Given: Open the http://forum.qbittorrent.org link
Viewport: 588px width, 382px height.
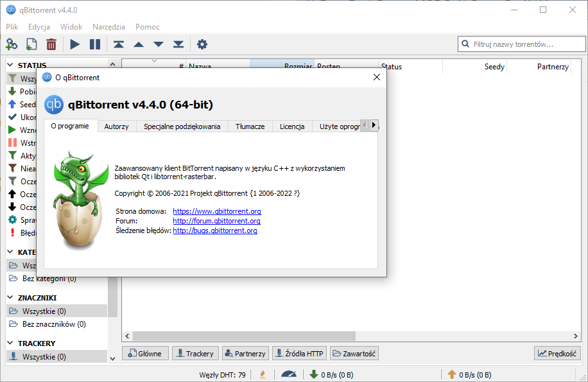Looking at the screenshot, I should point(216,221).
